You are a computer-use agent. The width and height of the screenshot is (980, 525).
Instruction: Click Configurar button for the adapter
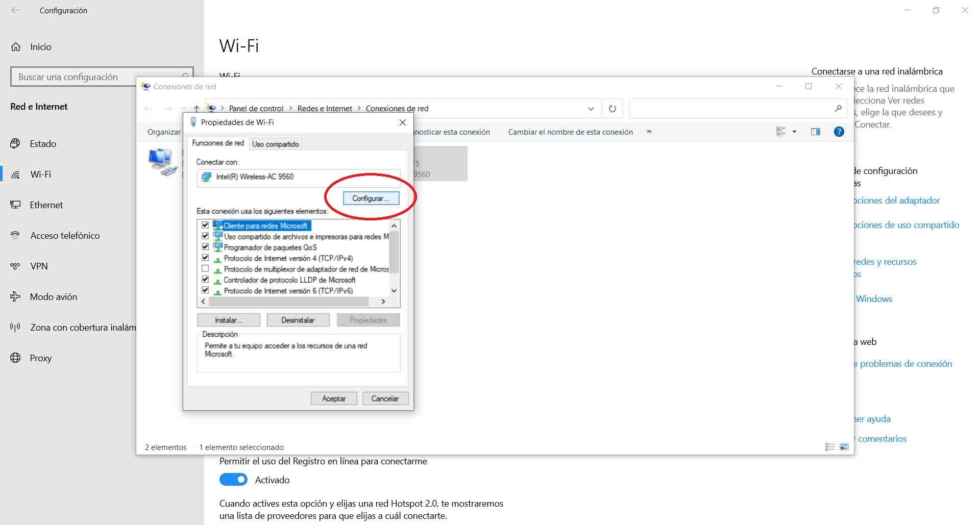pyautogui.click(x=371, y=198)
